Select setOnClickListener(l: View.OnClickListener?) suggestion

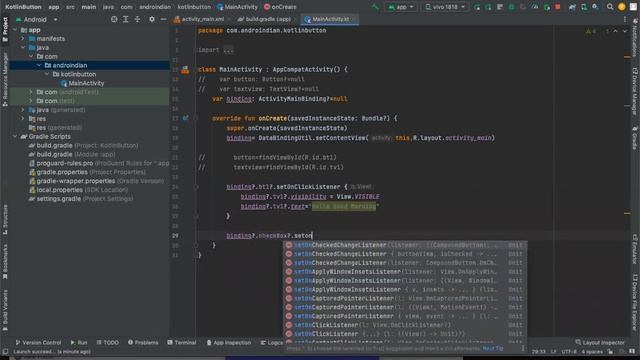click(404, 325)
